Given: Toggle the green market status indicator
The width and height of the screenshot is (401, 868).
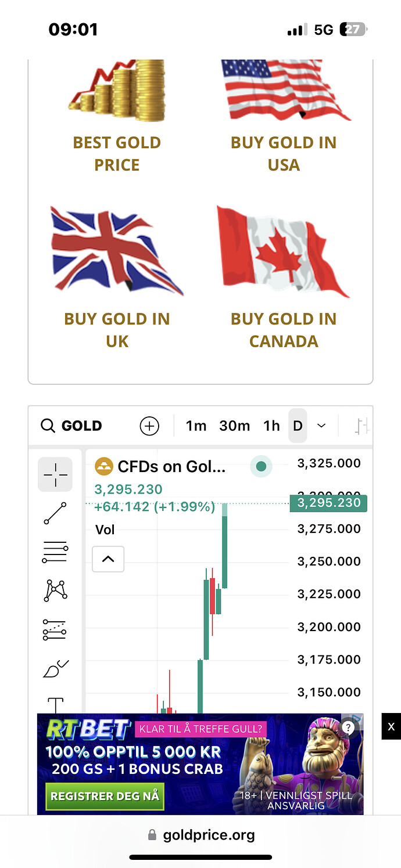Looking at the screenshot, I should point(261,466).
